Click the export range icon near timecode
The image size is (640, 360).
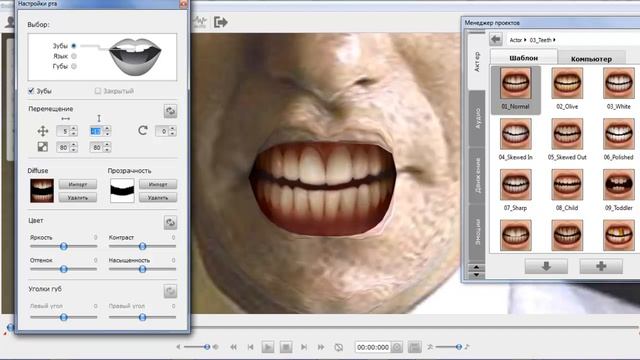click(x=414, y=347)
